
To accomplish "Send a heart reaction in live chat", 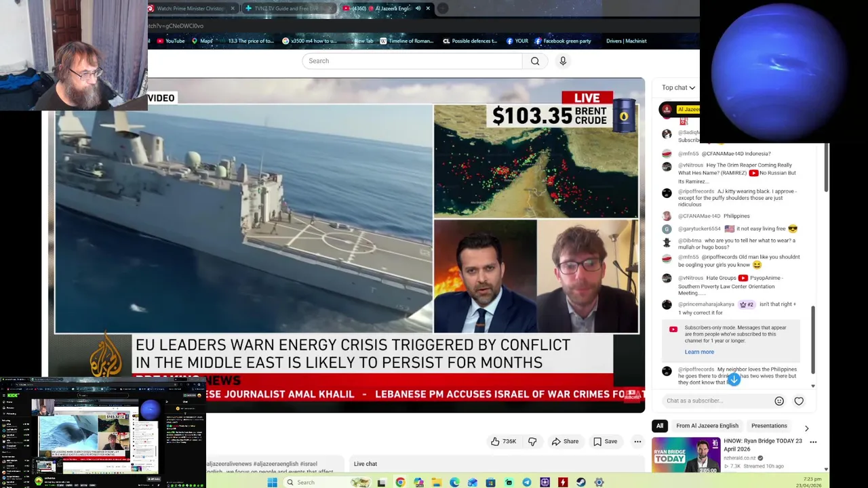I will [799, 401].
